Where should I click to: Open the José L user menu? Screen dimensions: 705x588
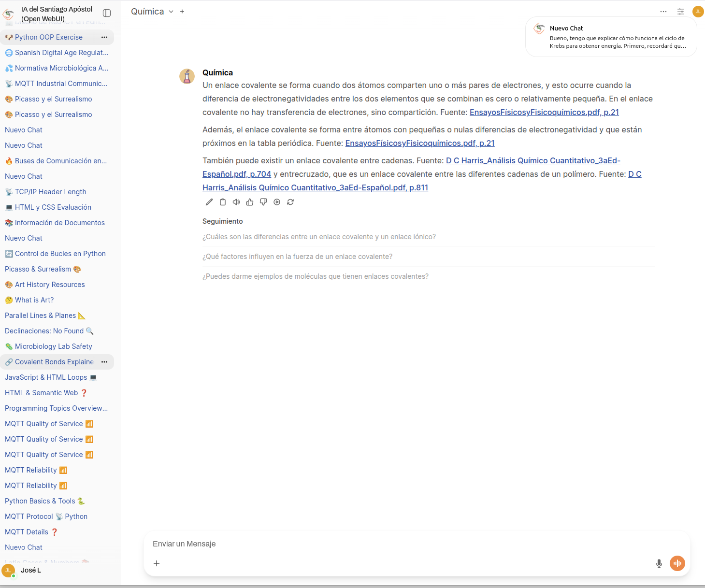pos(22,570)
